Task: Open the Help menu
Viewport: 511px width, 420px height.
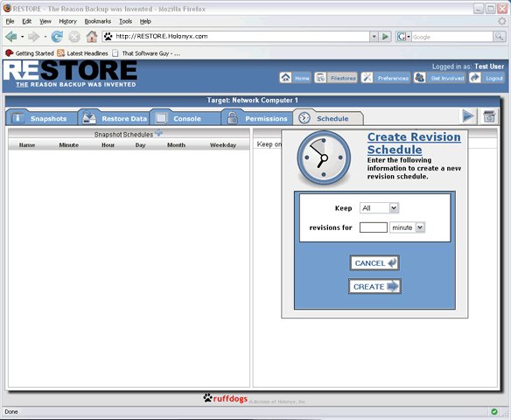Action: click(x=145, y=21)
